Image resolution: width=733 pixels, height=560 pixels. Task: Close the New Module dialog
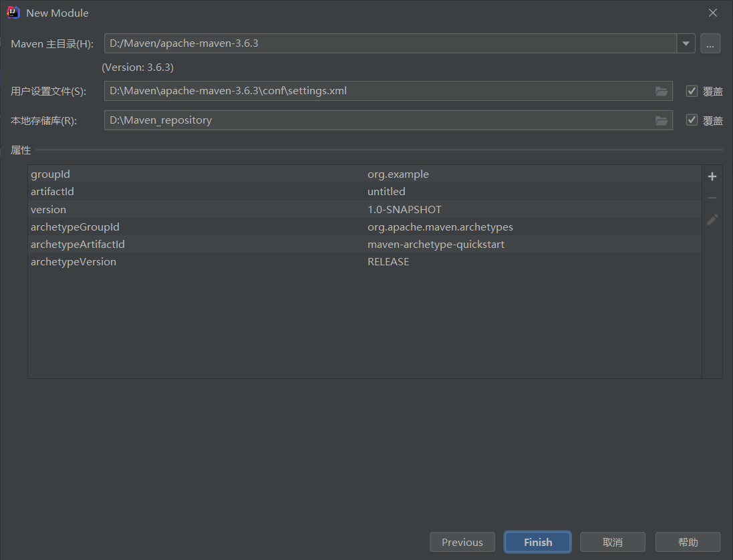click(x=712, y=13)
